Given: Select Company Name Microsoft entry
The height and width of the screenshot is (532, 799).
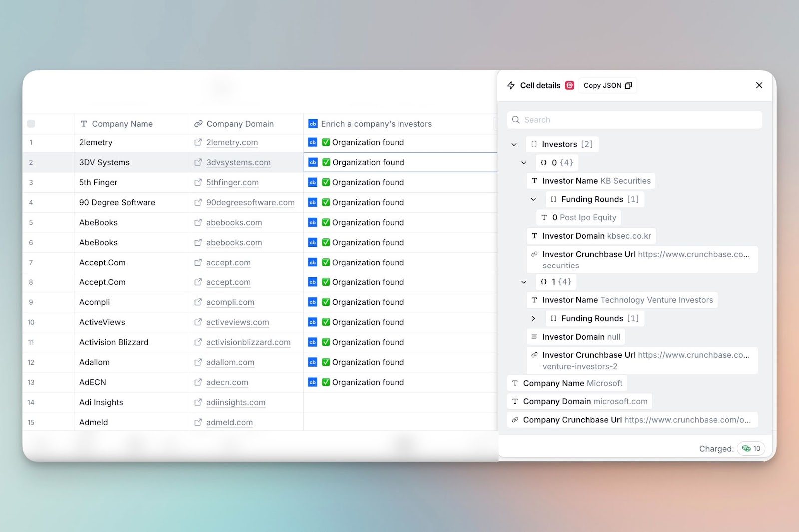Looking at the screenshot, I should pos(567,383).
